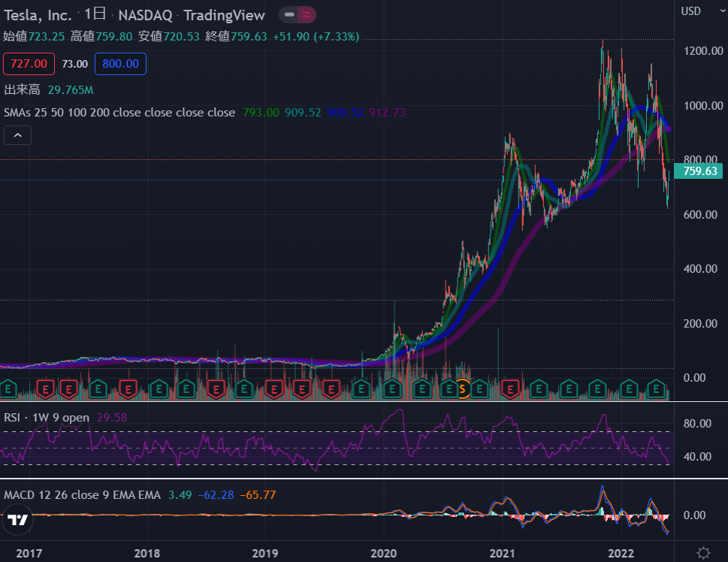The height and width of the screenshot is (562, 728).
Task: Click the TradingView source label in the title
Action: (224, 15)
